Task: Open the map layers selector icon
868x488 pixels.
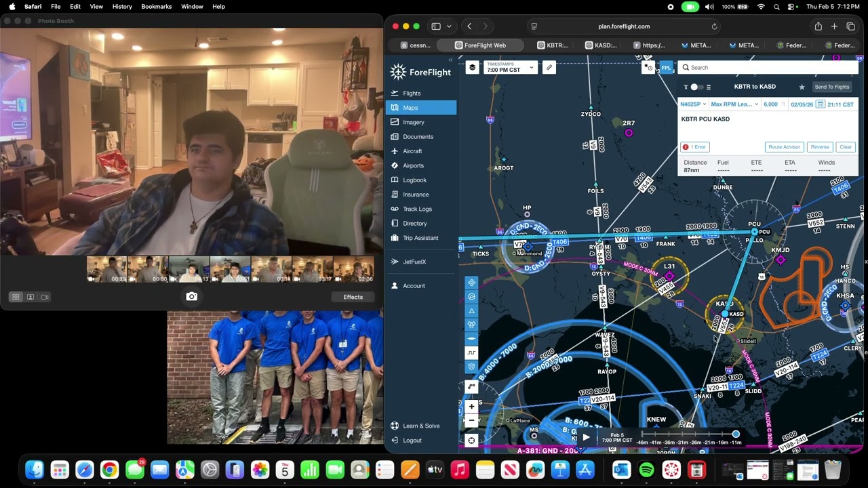Action: point(472,67)
